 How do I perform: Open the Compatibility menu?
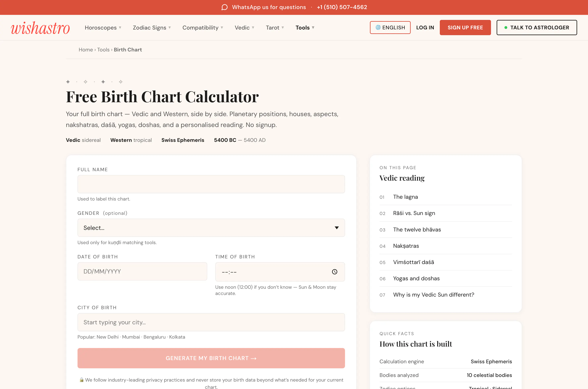[203, 28]
